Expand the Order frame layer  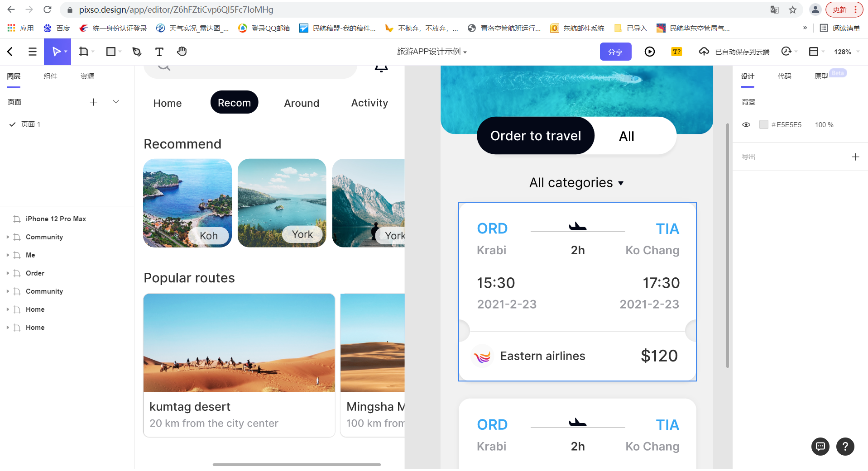(8, 273)
